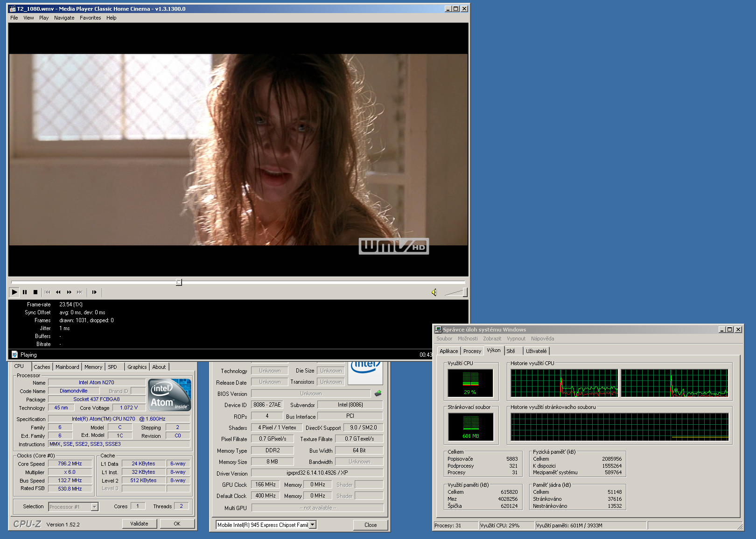Click the Core Speed value 796.2 MHz

coord(70,463)
